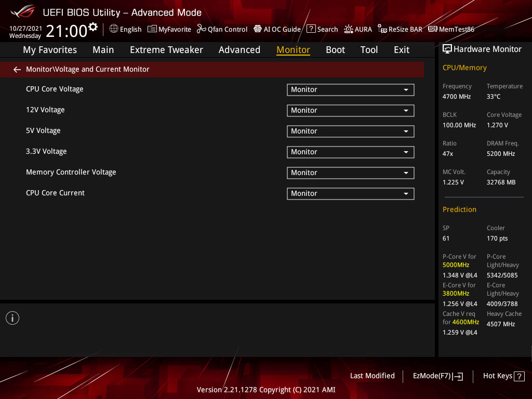This screenshot has height=399, width=532.
Task: Click the AURA label in the toolbar
Action: pos(363,30)
